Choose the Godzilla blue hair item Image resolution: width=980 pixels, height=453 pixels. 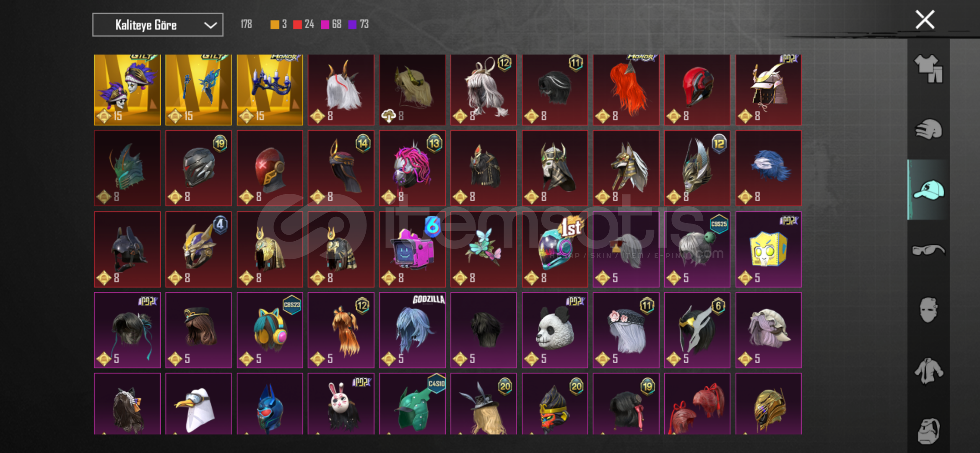coord(412,330)
